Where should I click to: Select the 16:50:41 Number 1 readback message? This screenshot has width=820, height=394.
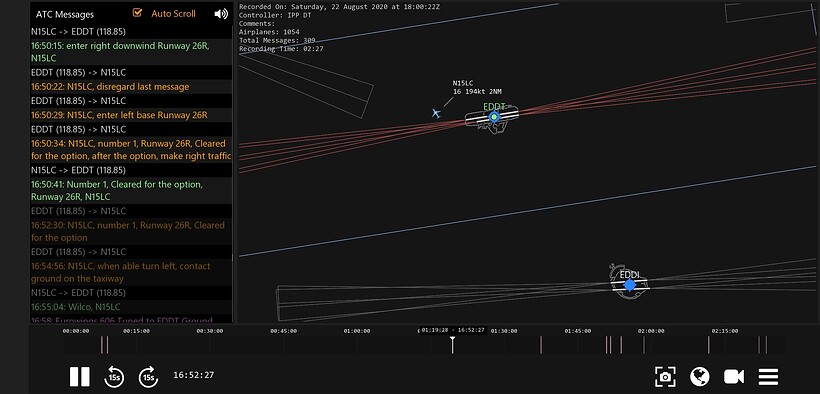point(131,190)
